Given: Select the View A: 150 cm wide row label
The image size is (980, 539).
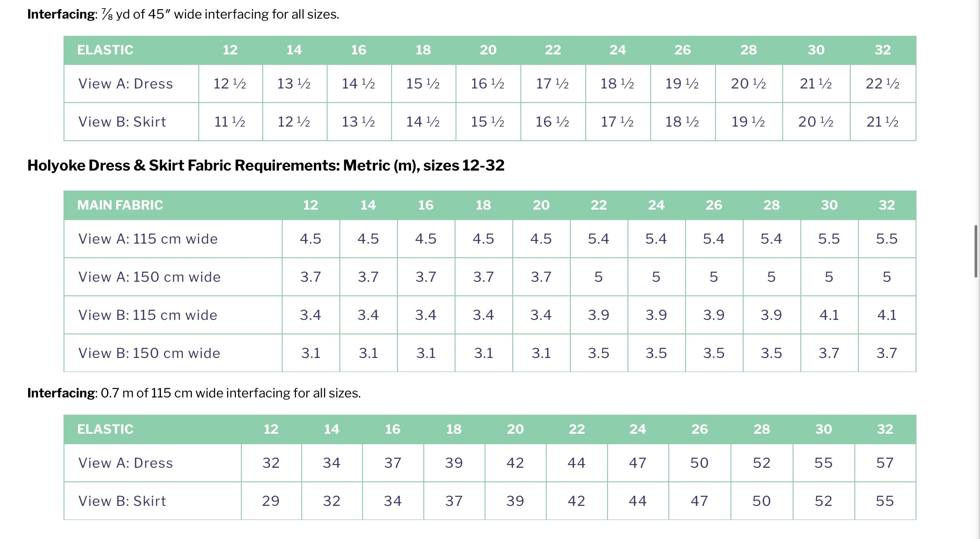Looking at the screenshot, I should pos(149,277).
